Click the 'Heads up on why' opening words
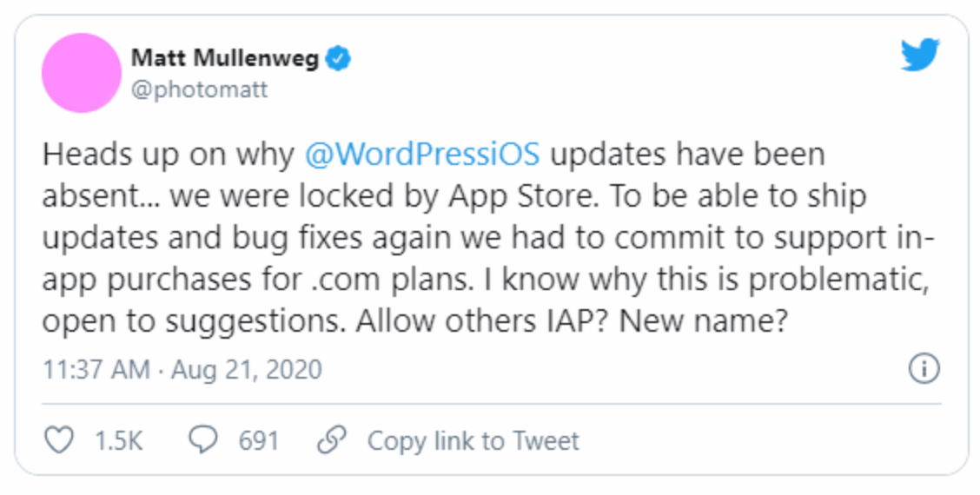 [x=169, y=155]
